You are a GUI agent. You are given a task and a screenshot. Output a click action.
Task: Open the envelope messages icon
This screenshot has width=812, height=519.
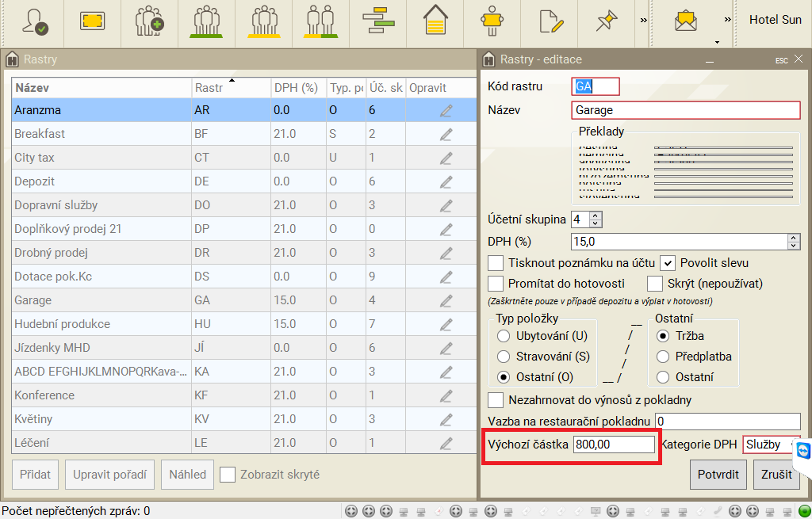(685, 21)
